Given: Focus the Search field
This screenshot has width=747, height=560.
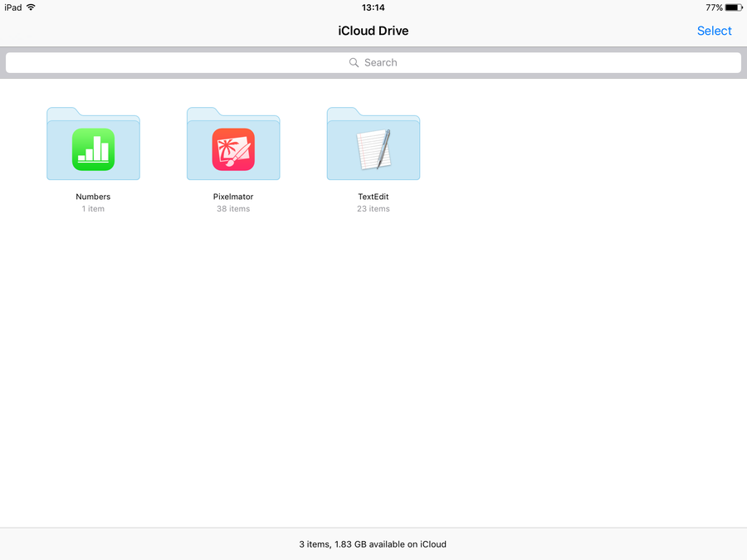Looking at the screenshot, I should [x=373, y=62].
